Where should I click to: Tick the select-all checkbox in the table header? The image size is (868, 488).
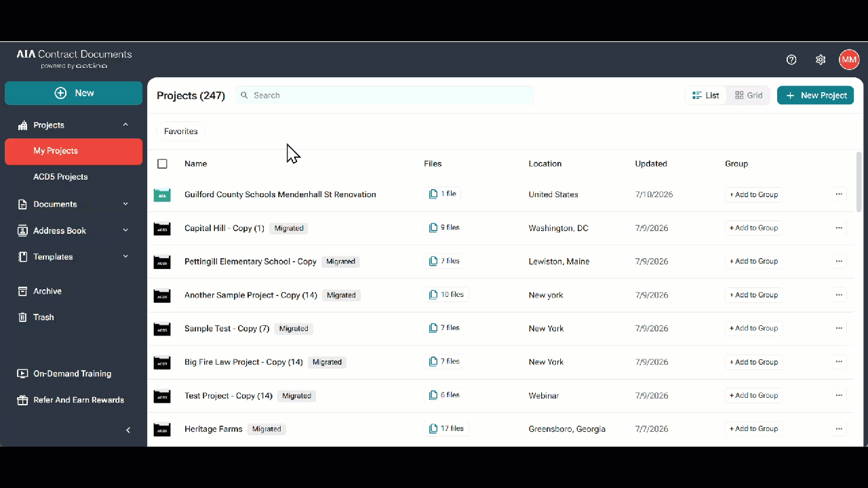pyautogui.click(x=162, y=163)
